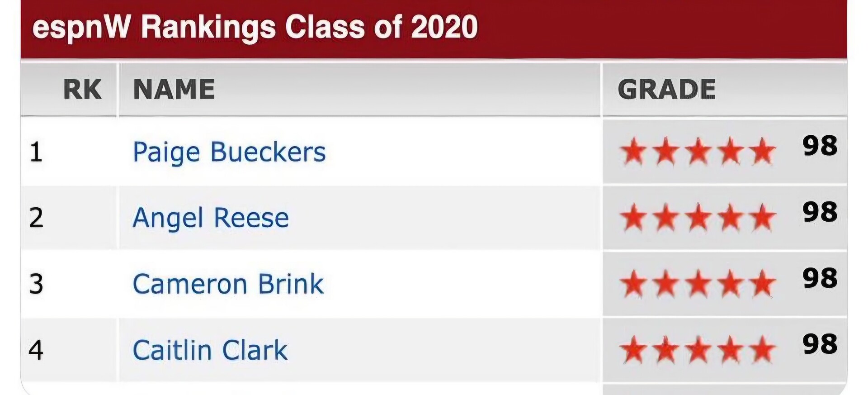Screen dimensions: 868x395
Task: Click last star in Paige Bueckers' rating
Action: click(763, 152)
